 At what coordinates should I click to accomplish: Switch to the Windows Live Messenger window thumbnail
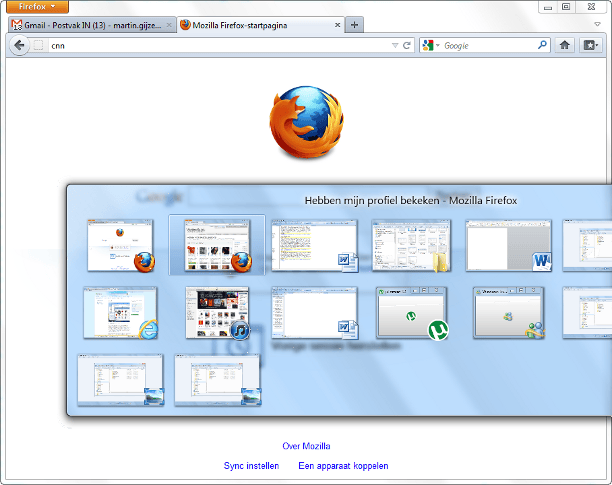coord(508,313)
